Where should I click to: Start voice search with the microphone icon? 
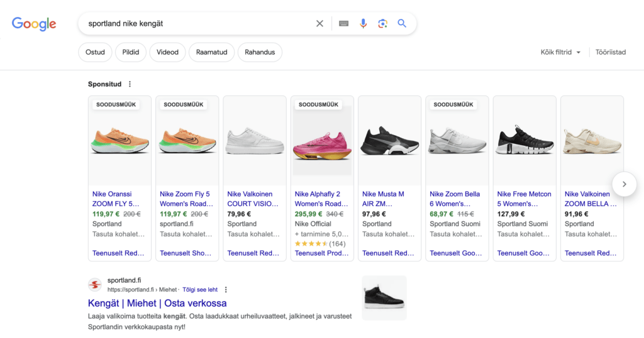click(x=363, y=24)
